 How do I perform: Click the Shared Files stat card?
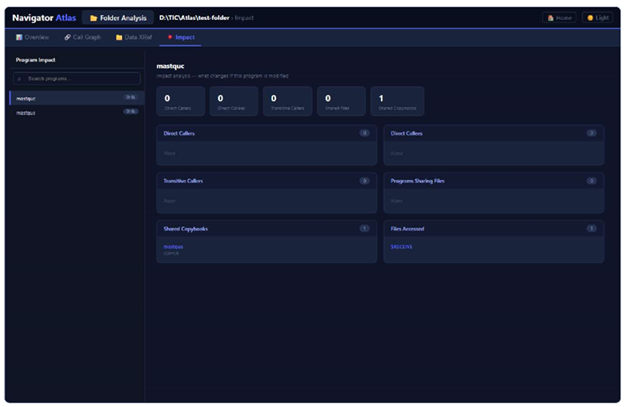pyautogui.click(x=341, y=101)
